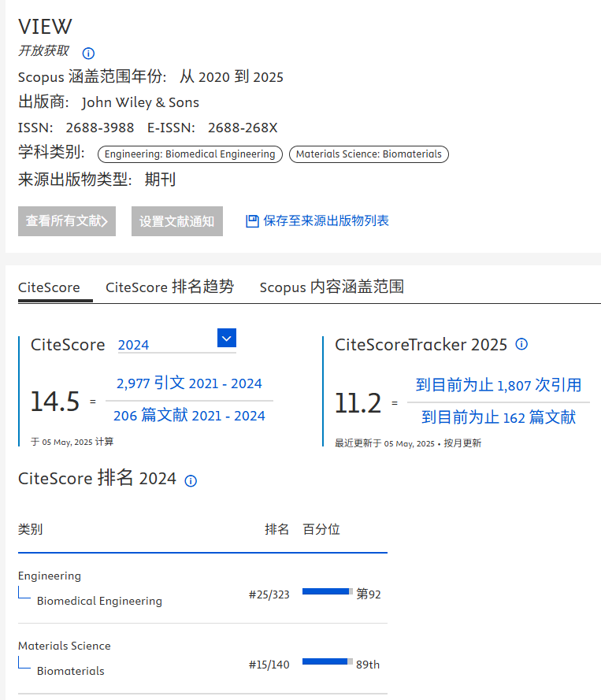
Task: Open the 206 篇文献 2021 - 2024 link
Action: pyautogui.click(x=189, y=416)
